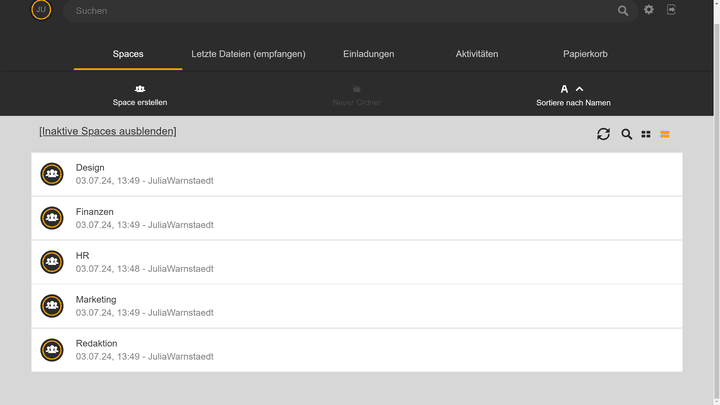Click the magnifier icon in search bar
Viewport: 720px width, 405px height.
tap(623, 11)
